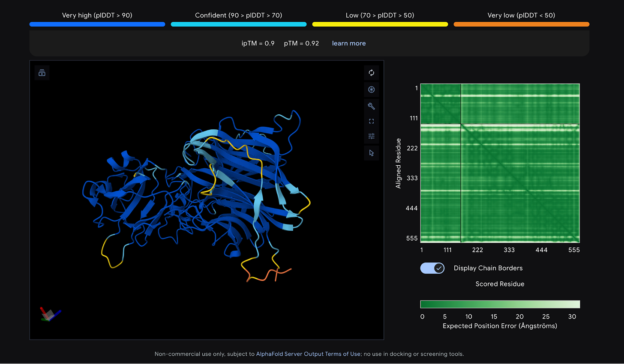Reset the camera with the circular arrows icon

coord(371,73)
